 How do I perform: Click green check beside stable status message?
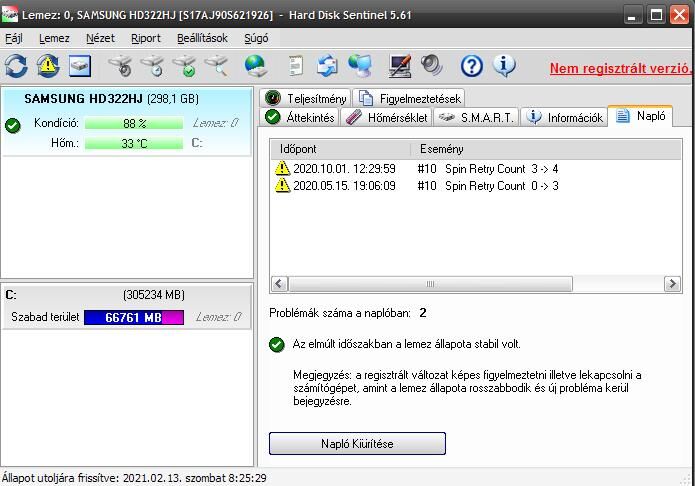[277, 344]
